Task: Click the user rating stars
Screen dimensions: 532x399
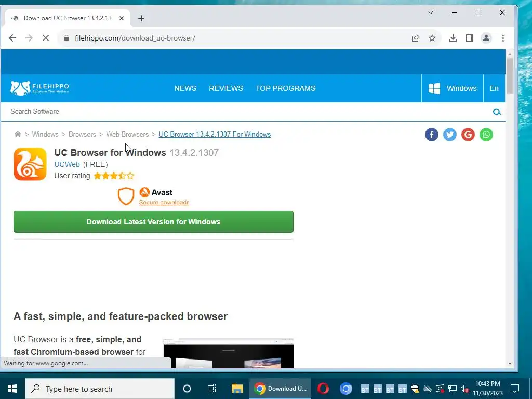Action: point(114,176)
